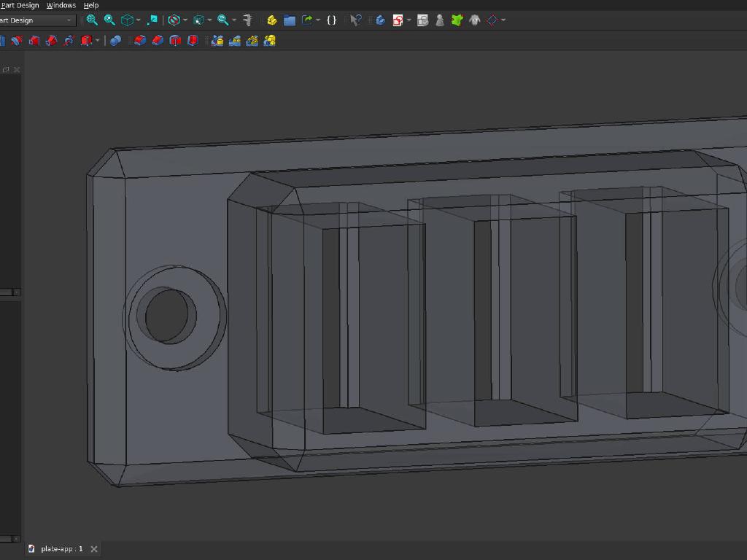Create a new group folder
The width and height of the screenshot is (747, 560).
(289, 20)
